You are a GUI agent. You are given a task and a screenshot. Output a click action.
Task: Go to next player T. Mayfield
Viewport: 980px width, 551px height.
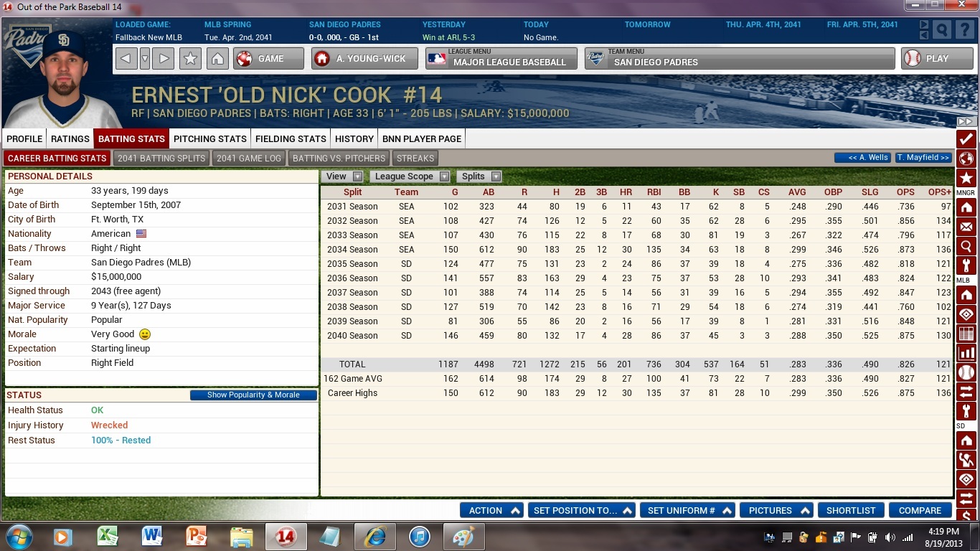tap(924, 158)
